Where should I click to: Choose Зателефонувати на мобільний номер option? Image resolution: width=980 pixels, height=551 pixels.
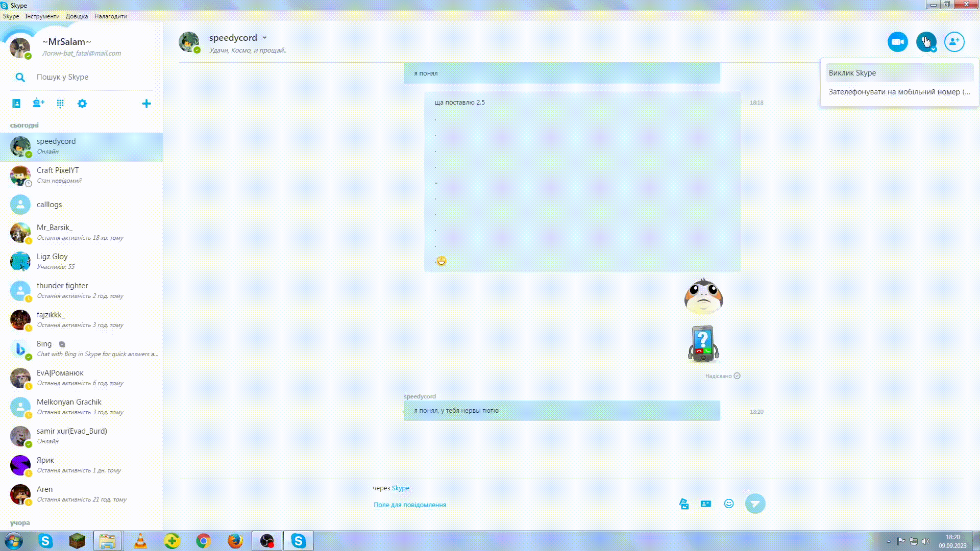pyautogui.click(x=899, y=92)
